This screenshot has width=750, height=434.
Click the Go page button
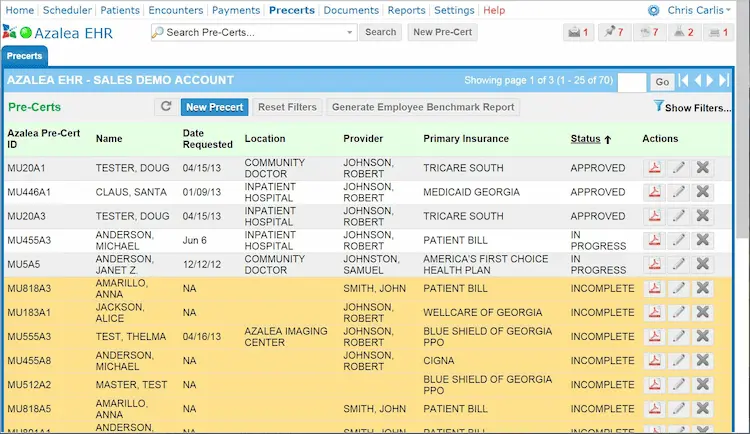[662, 81]
